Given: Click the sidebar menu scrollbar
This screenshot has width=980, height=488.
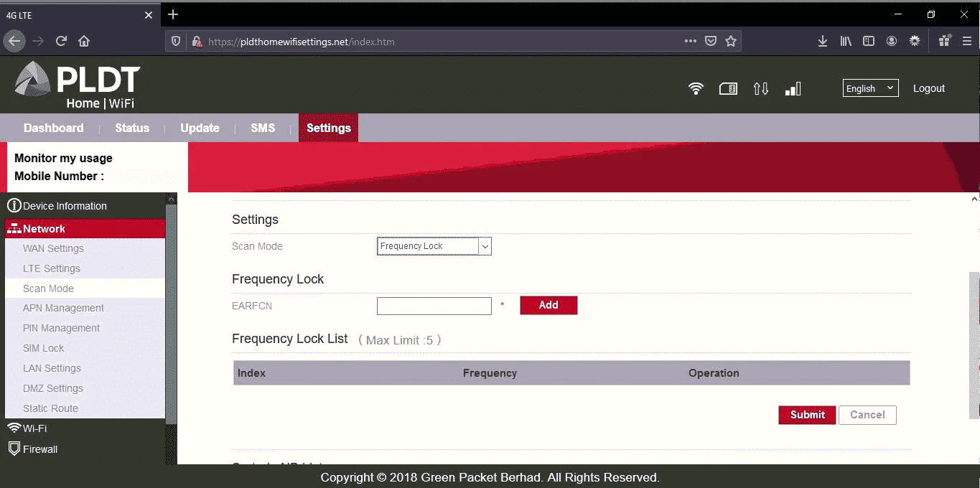Looking at the screenshot, I should 171,316.
